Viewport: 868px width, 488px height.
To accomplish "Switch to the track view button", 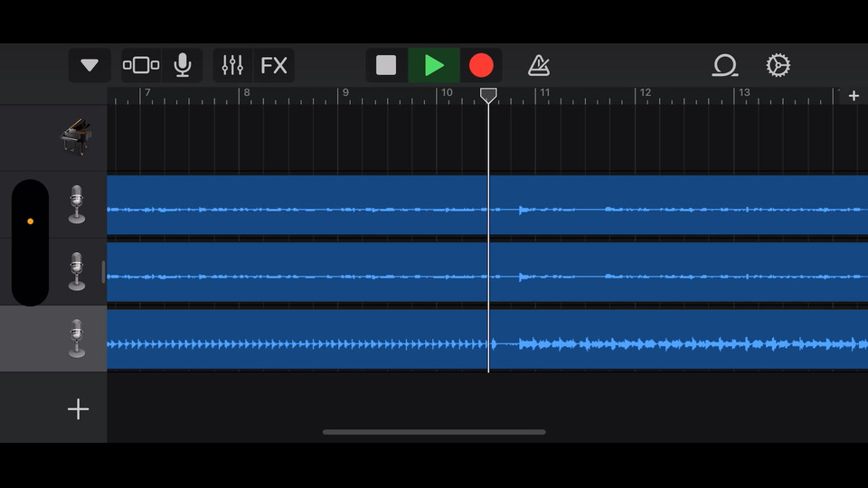I will click(x=141, y=65).
